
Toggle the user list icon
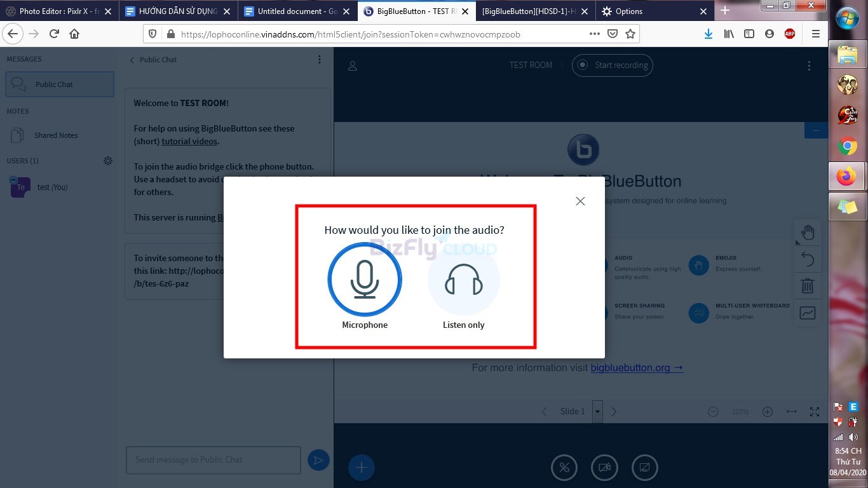[353, 65]
